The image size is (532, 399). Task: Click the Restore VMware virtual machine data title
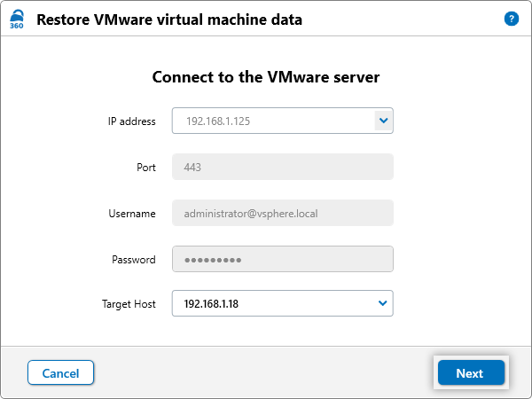coord(169,20)
